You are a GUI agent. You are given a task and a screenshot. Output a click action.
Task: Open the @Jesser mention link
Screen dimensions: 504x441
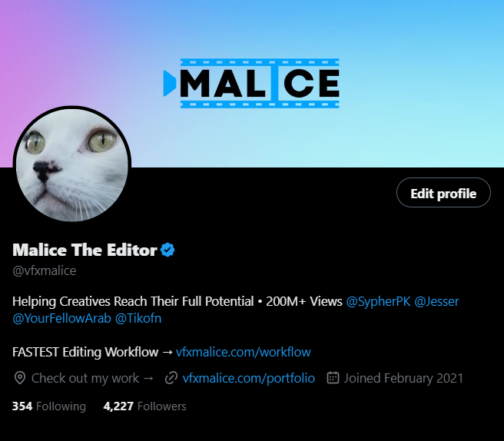[x=436, y=301]
